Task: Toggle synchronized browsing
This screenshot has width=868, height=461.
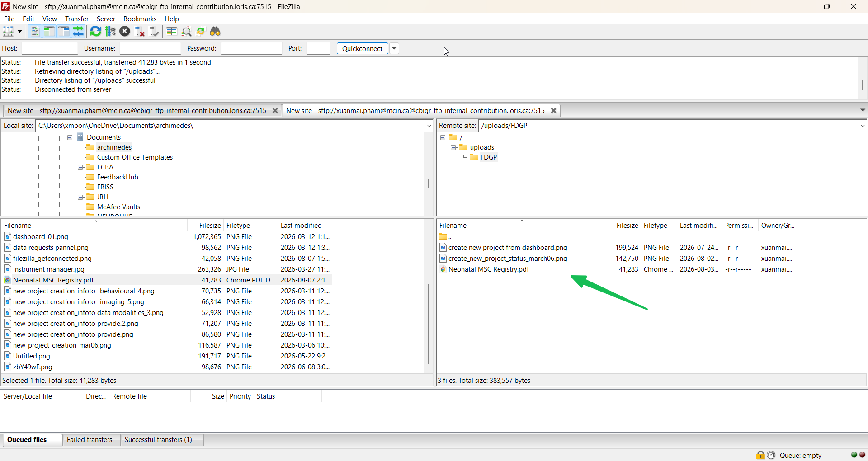Action: (201, 31)
